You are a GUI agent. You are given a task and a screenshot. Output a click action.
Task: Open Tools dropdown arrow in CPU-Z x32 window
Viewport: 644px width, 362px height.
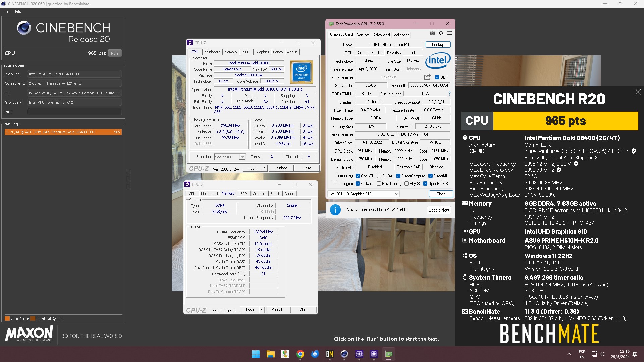[262, 310]
